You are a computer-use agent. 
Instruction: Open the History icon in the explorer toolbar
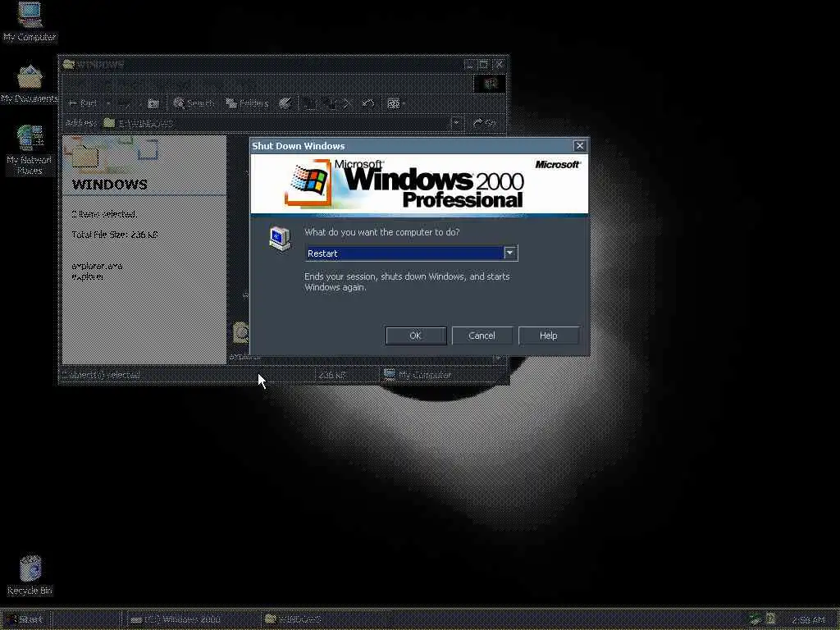(x=285, y=103)
